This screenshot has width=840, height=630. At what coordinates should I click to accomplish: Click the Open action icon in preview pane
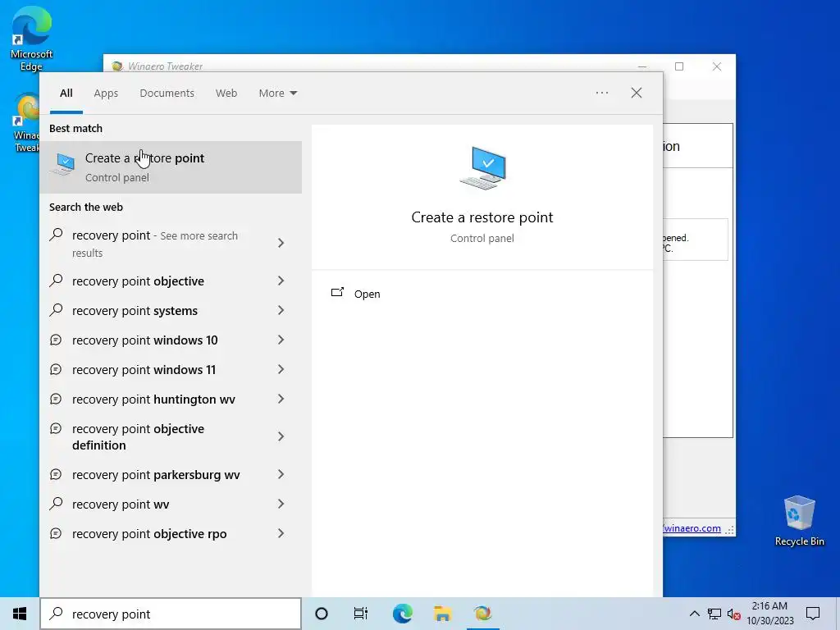click(x=337, y=293)
